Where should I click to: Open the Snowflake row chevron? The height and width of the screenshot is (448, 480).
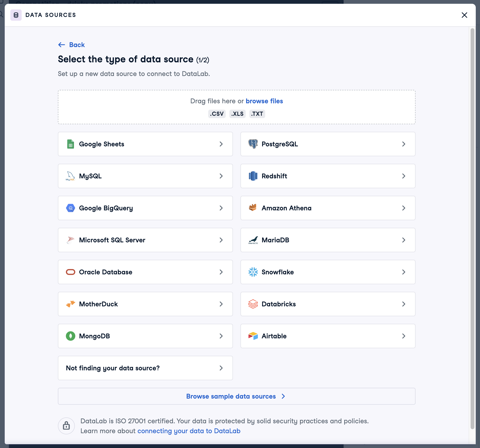coord(404,272)
